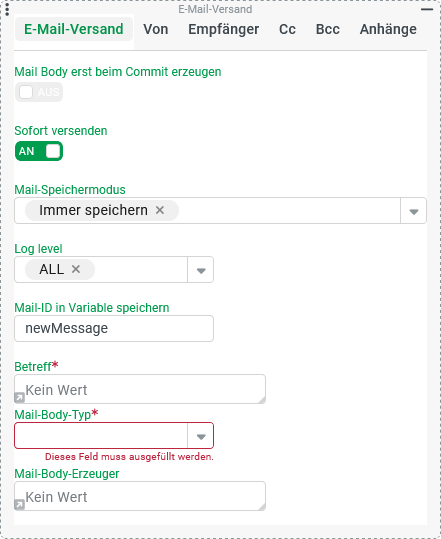Screen dimensions: 441x539
Task: Grab the resize handle of Betreff textarea
Action: [x=262, y=400]
